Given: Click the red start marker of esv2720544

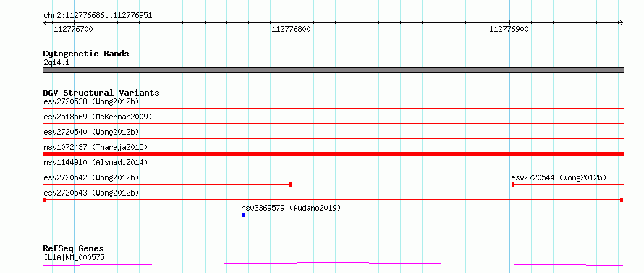Looking at the screenshot, I should [513, 185].
